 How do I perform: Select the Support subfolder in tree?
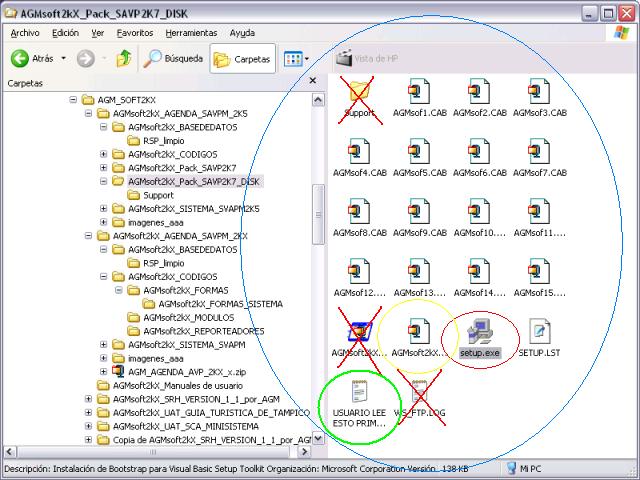click(x=150, y=195)
